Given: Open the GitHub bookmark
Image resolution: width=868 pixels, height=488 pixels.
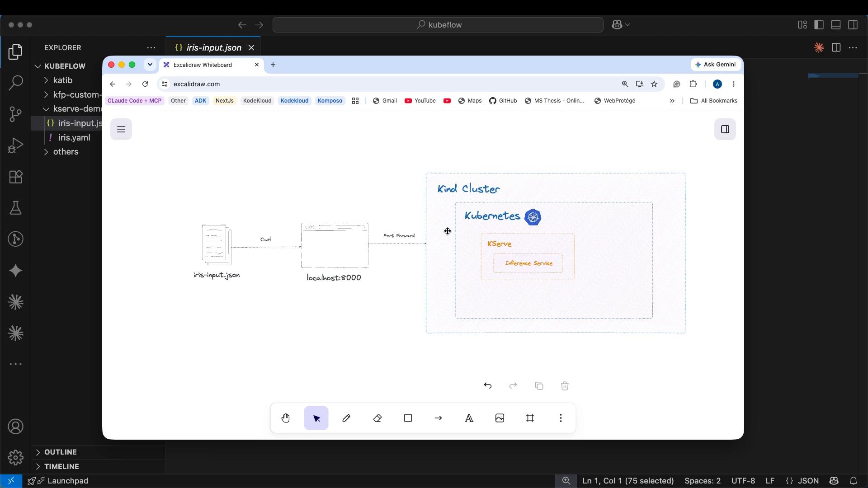Looking at the screenshot, I should click(x=503, y=101).
